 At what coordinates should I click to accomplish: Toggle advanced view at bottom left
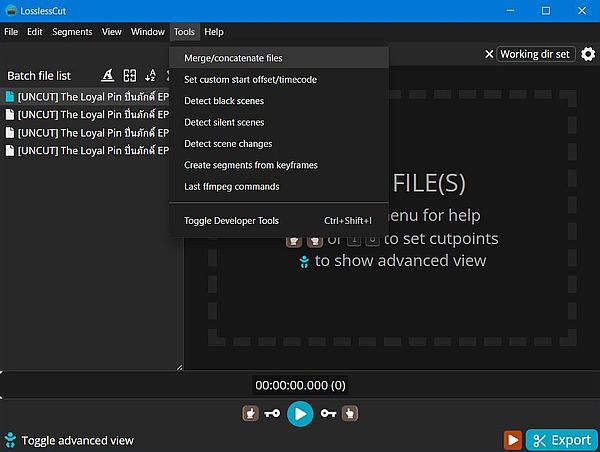tap(69, 440)
